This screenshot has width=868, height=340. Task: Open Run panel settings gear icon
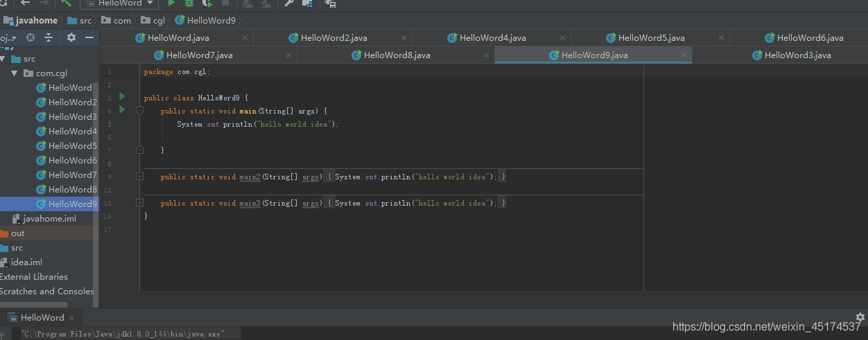coord(860,317)
